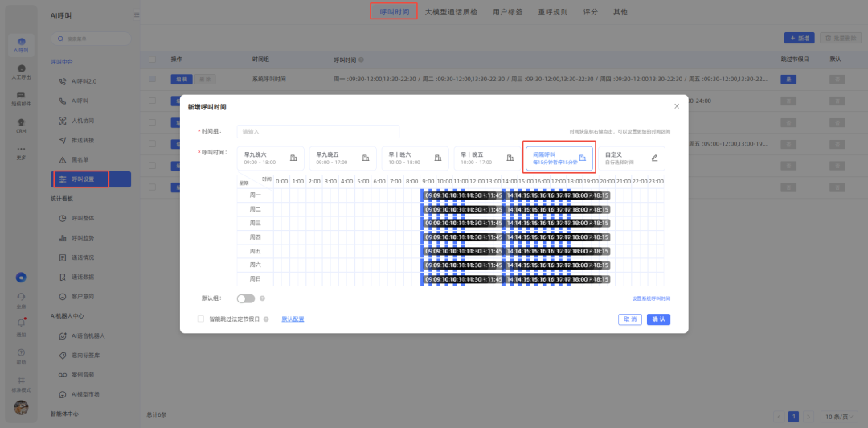Click the pencil icon on 自定义 card
This screenshot has width=868, height=428.
point(654,158)
